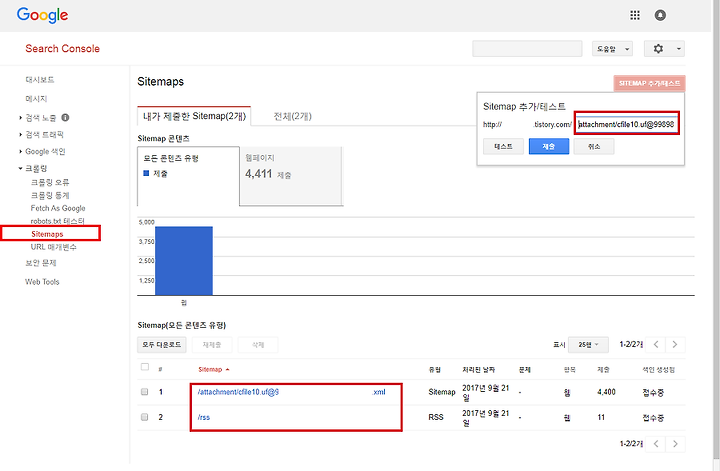Switch to 내가 제출한 Sitemap(2개) tab

(194, 116)
